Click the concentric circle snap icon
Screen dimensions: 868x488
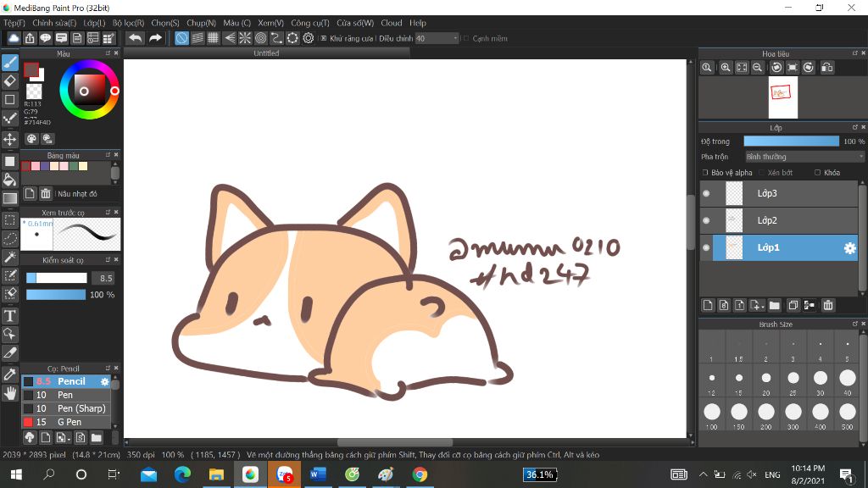261,38
